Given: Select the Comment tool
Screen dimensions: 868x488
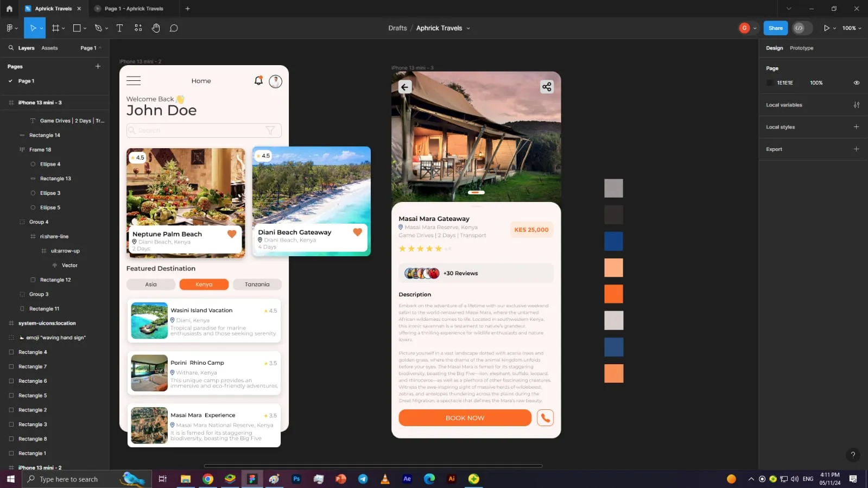Looking at the screenshot, I should tap(174, 28).
